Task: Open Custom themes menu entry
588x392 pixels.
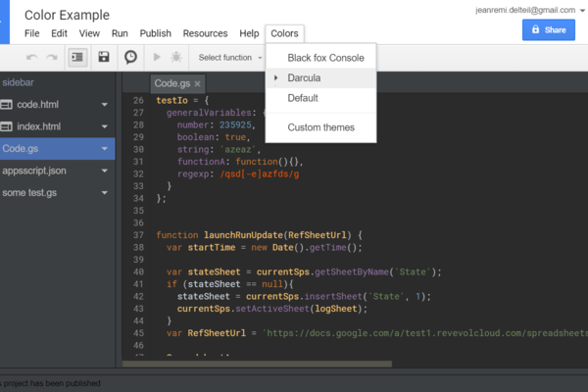Action: [321, 127]
